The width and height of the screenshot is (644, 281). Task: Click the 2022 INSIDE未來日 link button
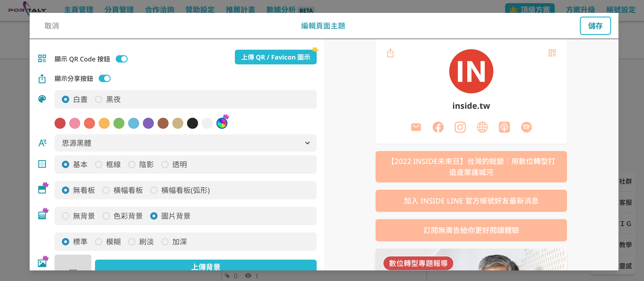[x=471, y=167]
